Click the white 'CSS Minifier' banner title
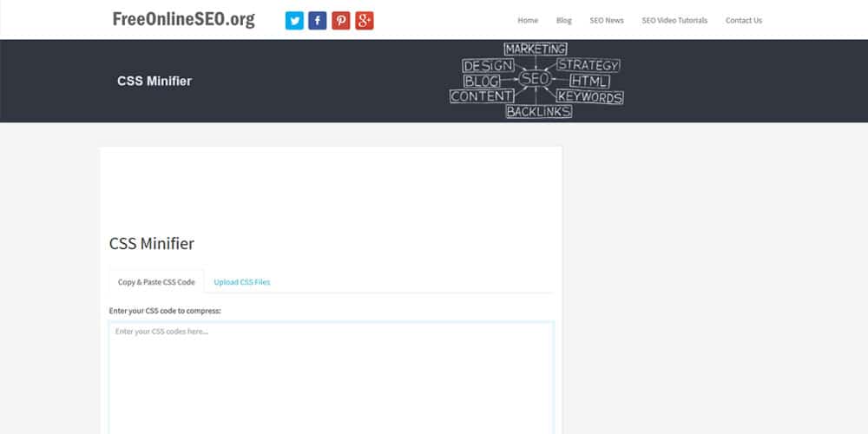 pyautogui.click(x=155, y=81)
